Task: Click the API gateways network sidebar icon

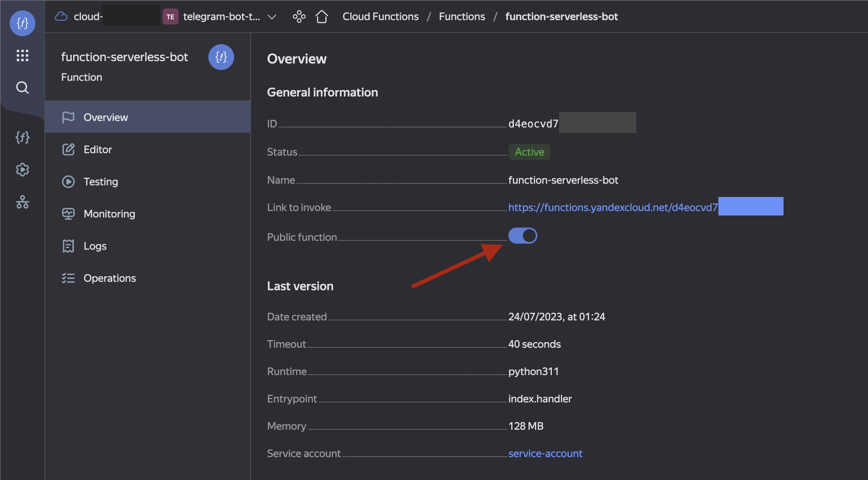Action: [x=22, y=202]
